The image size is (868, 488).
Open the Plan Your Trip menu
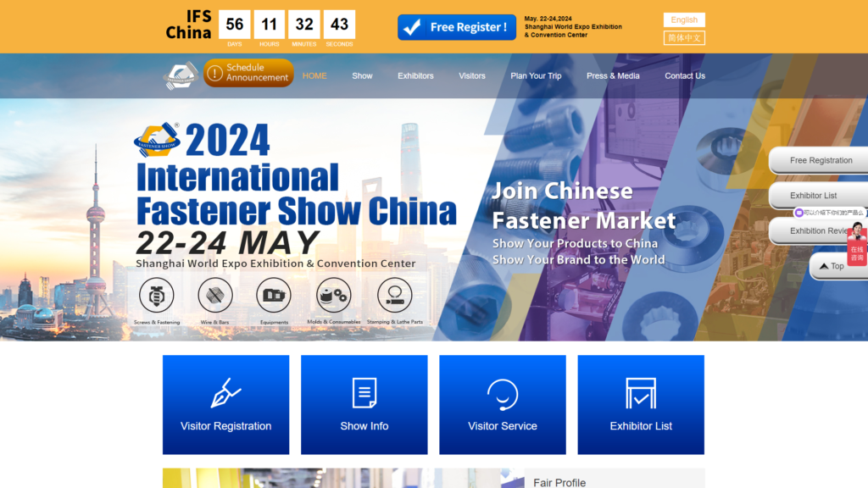point(536,75)
